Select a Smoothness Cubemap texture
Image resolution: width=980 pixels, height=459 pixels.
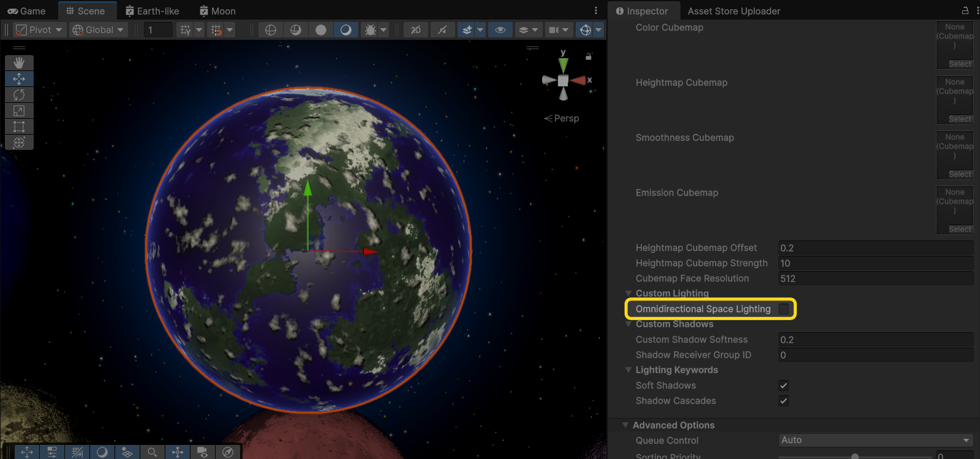point(960,174)
